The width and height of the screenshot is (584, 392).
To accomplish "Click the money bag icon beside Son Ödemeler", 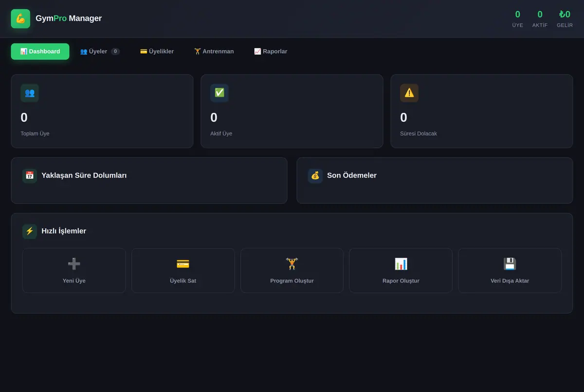I will tap(315, 176).
